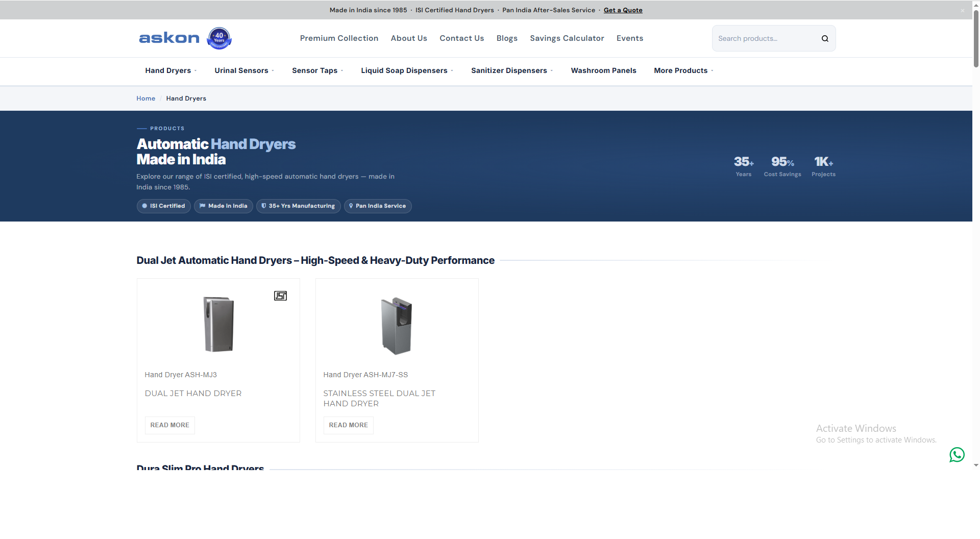Image resolution: width=980 pixels, height=539 pixels.
Task: Click the Hand Dryers breadcrumb text
Action: 186,99
